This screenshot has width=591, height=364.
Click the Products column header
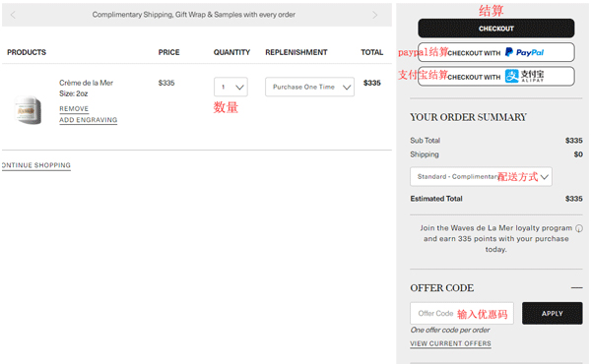27,52
